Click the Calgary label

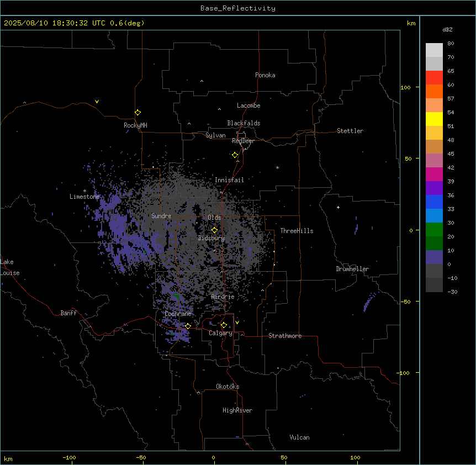click(220, 333)
